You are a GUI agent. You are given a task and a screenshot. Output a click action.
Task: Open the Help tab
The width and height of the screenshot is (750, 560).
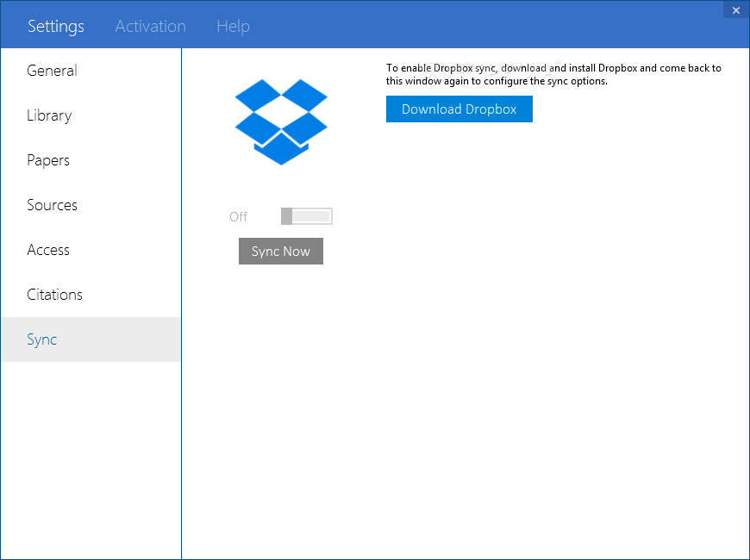[x=233, y=27]
